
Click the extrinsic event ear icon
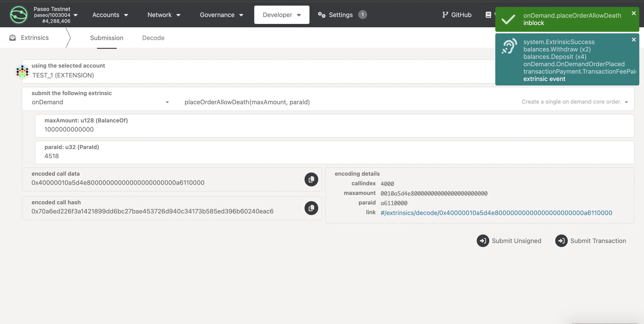[509, 46]
